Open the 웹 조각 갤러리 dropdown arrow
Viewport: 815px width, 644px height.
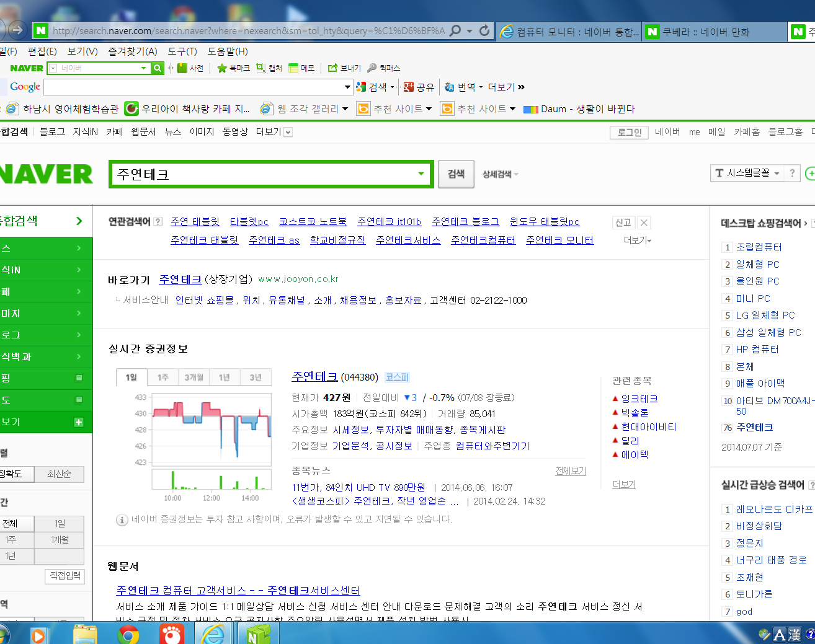[345, 109]
